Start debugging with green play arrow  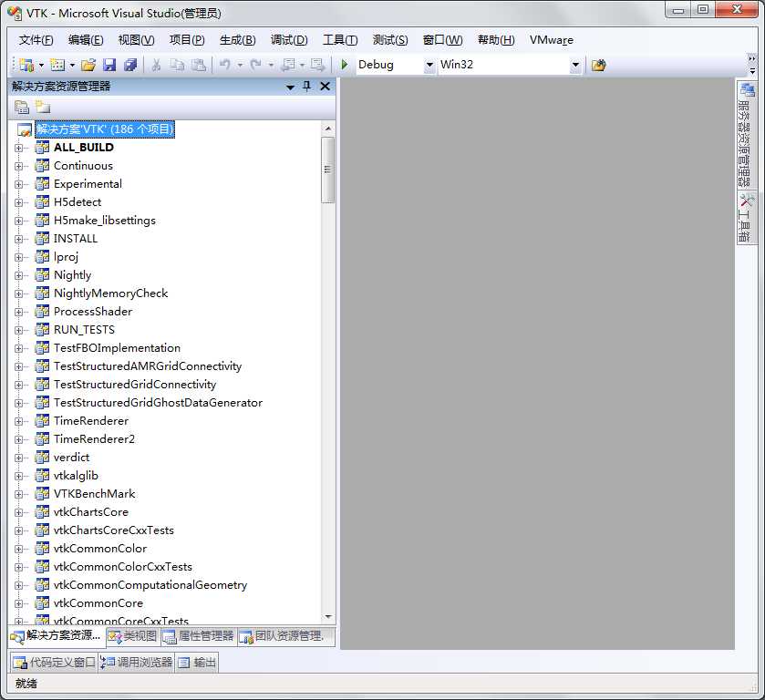[345, 65]
